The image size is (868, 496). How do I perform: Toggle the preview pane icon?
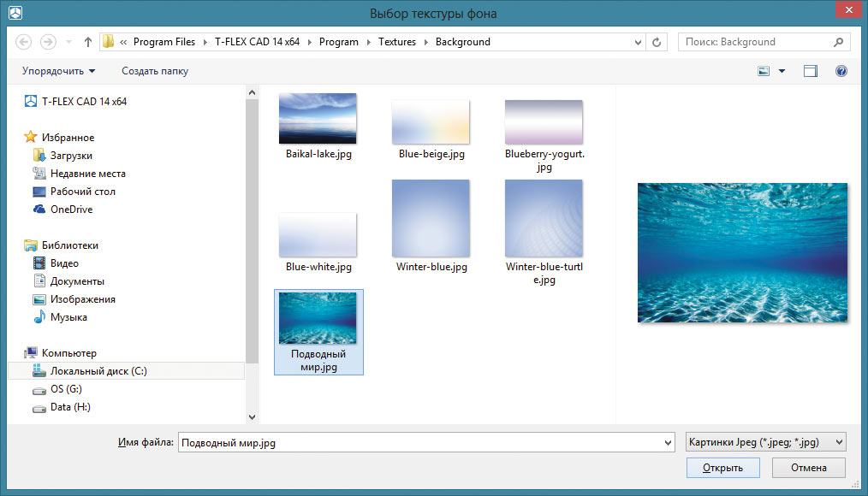(811, 71)
